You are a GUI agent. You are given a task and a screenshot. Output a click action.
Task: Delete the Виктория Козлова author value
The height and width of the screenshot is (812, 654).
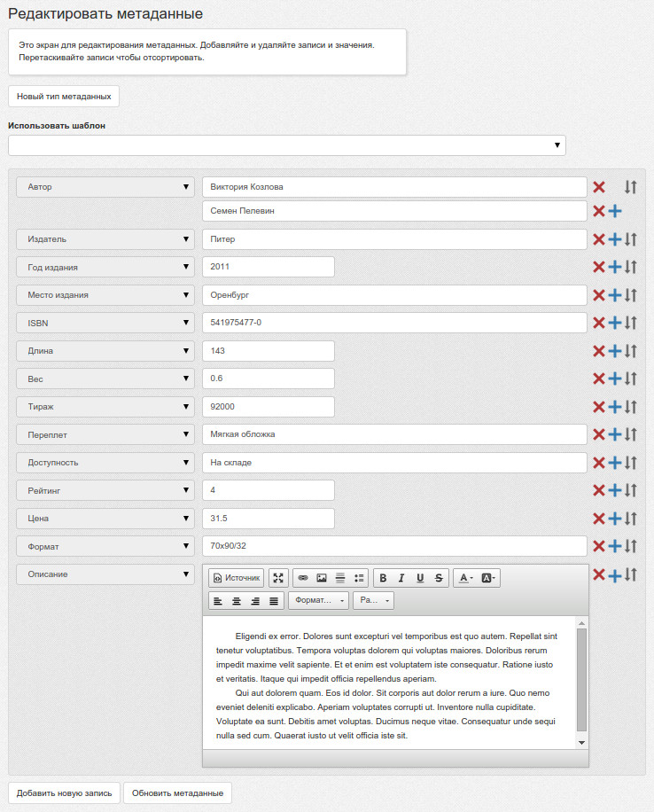coord(599,187)
